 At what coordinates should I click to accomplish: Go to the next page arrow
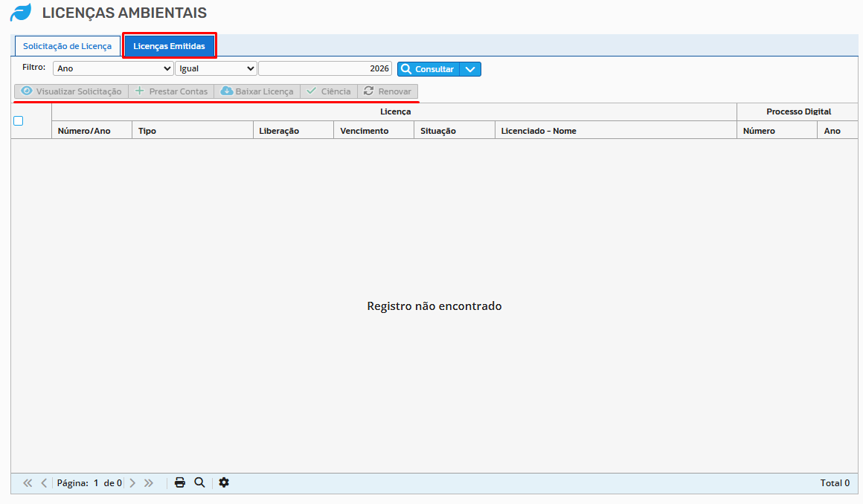coord(132,482)
